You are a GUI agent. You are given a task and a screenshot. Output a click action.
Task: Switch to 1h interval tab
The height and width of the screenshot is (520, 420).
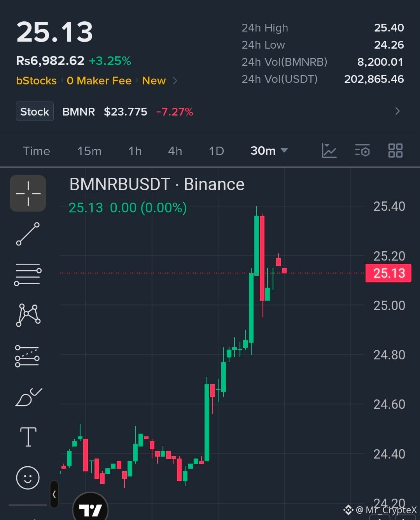(135, 151)
